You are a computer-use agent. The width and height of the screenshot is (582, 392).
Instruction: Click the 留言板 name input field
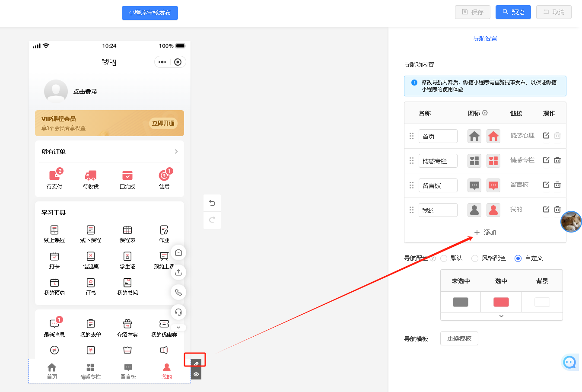click(438, 185)
